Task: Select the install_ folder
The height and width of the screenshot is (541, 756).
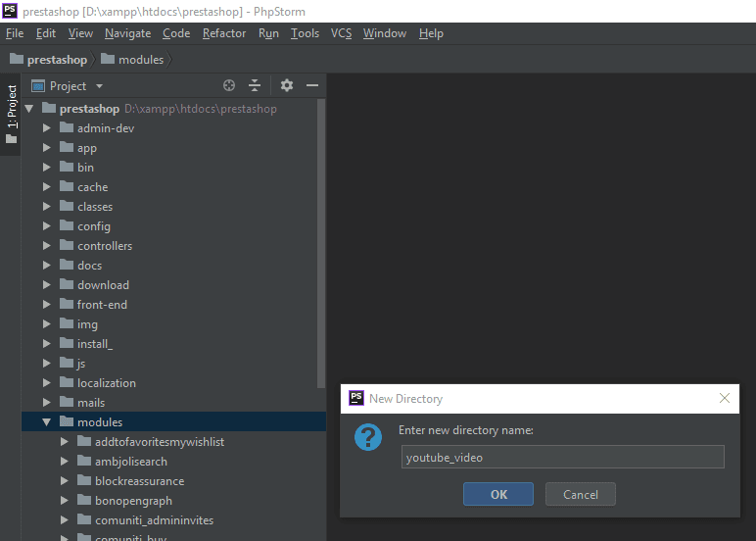Action: (x=95, y=344)
